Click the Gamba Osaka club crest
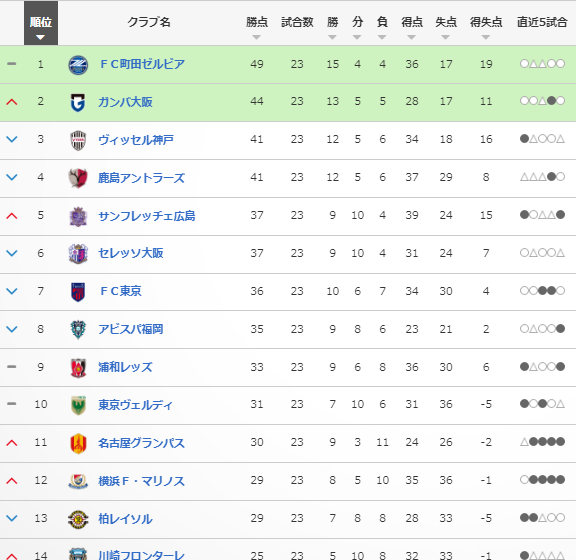The height and width of the screenshot is (560, 576). click(78, 103)
